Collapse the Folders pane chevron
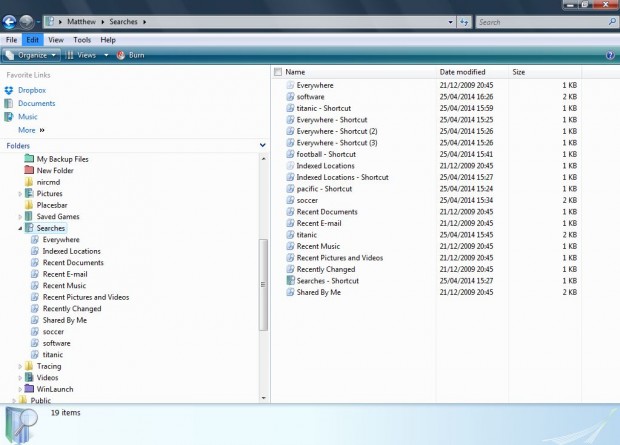This screenshot has height=445, width=620. [x=263, y=146]
